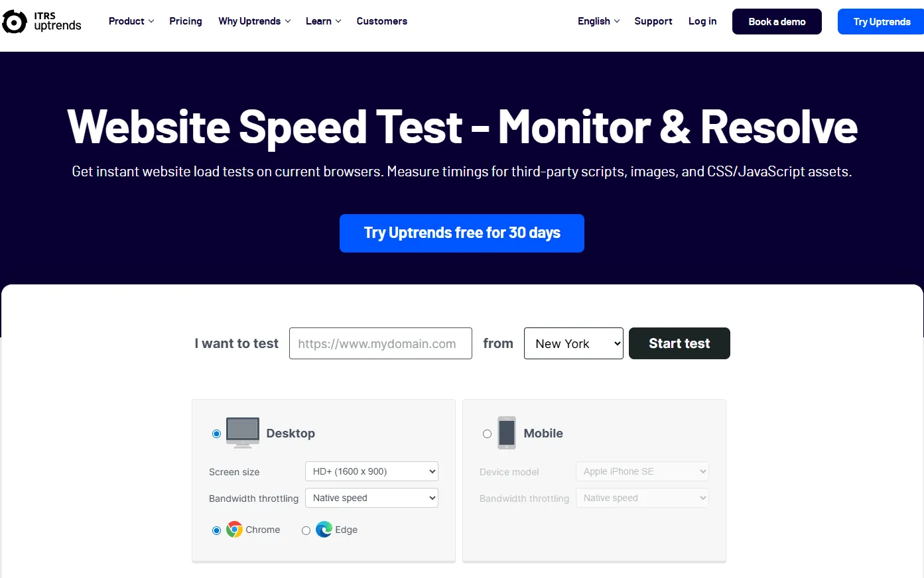The image size is (924, 578).
Task: Expand the Product menu
Action: click(x=131, y=21)
